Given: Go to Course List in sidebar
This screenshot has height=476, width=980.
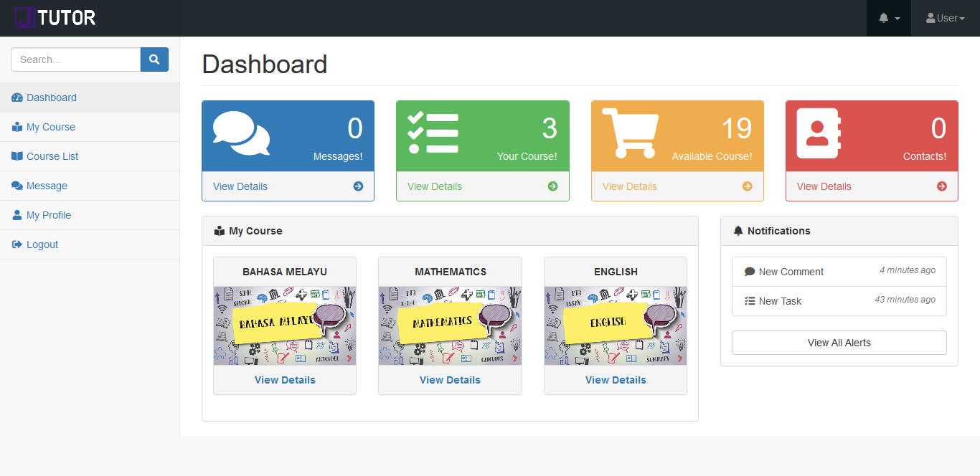Looking at the screenshot, I should coord(52,156).
